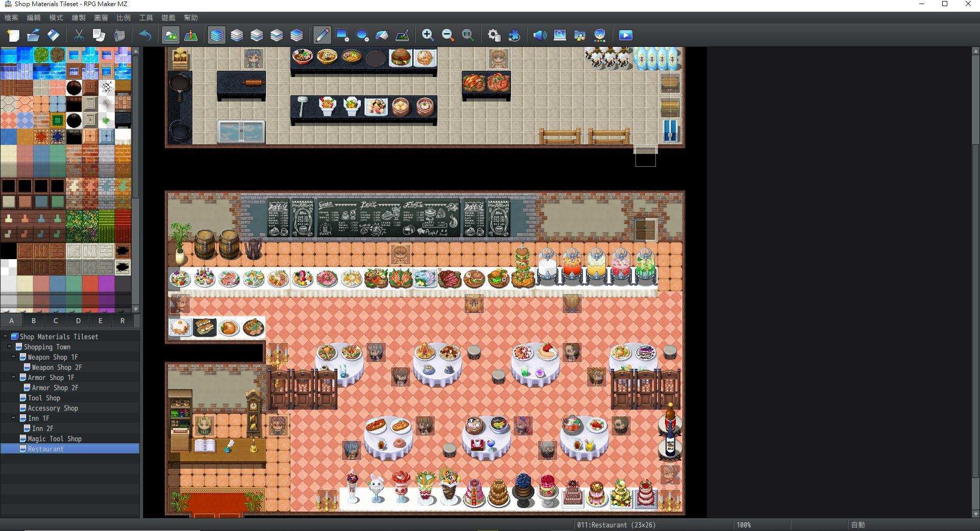This screenshot has width=980, height=531.
Task: Open the 工具 menu
Action: click(x=146, y=18)
